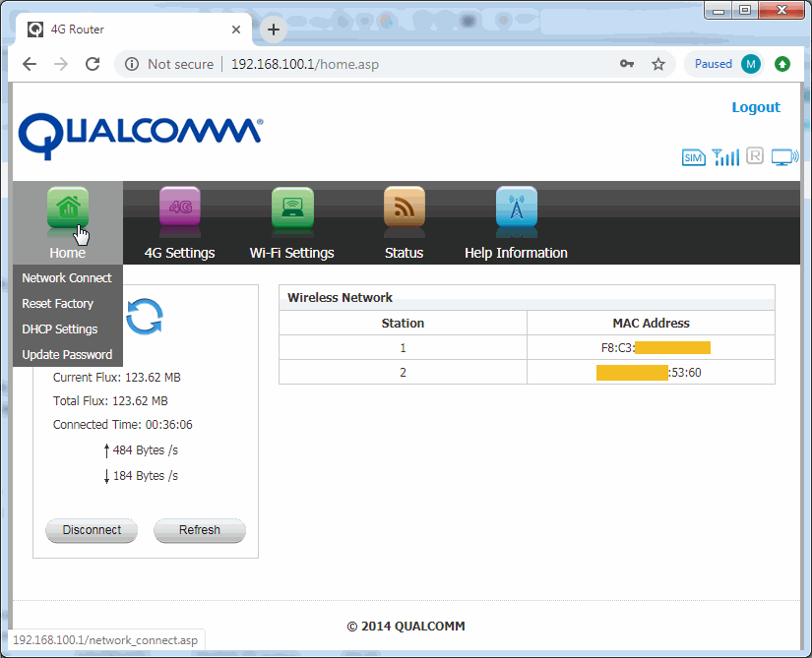Click the SIM card status icon
This screenshot has width=812, height=658.
[x=694, y=157]
